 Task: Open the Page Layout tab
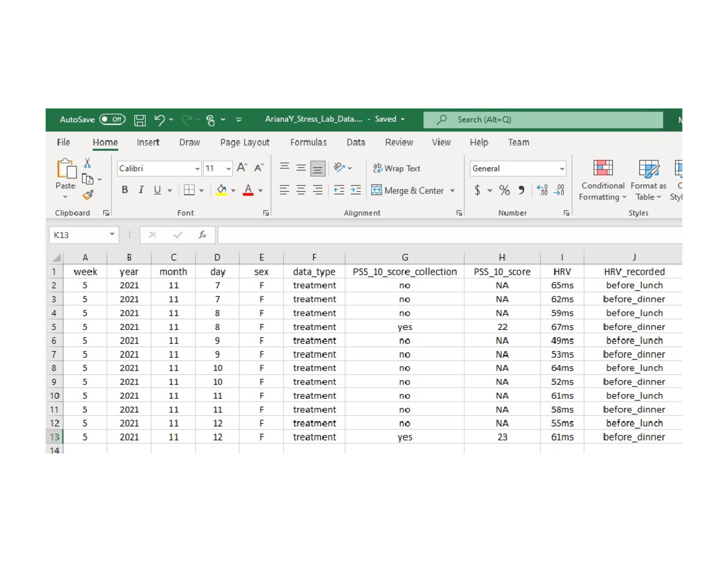pyautogui.click(x=244, y=142)
